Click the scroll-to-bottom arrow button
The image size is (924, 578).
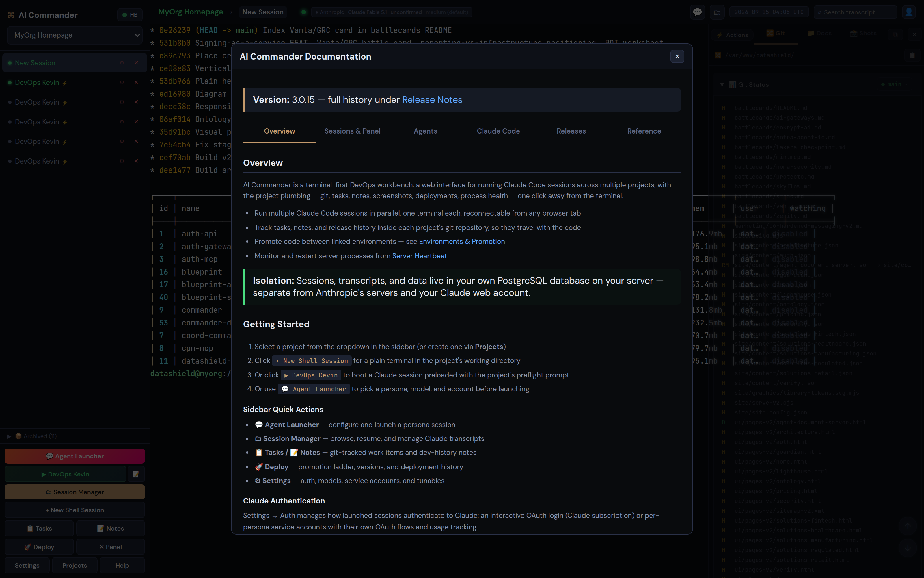pyautogui.click(x=908, y=548)
